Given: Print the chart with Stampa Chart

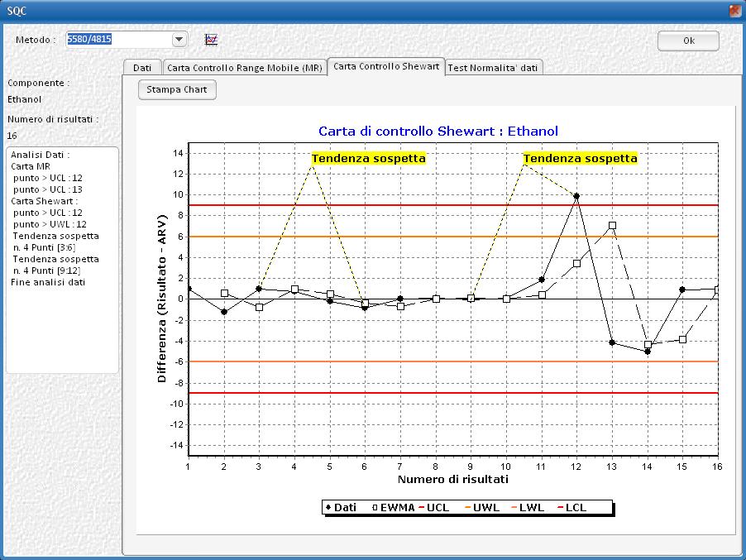Looking at the screenshot, I should [177, 89].
